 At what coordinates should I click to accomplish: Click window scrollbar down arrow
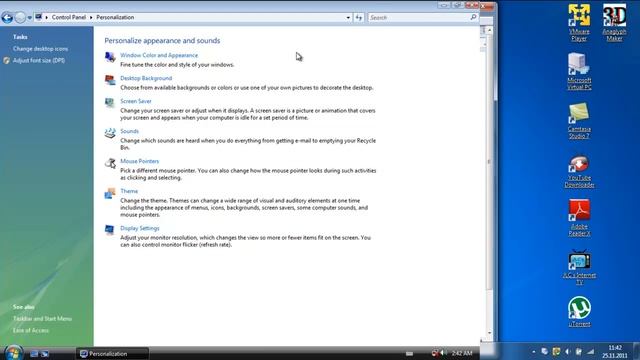[489, 333]
